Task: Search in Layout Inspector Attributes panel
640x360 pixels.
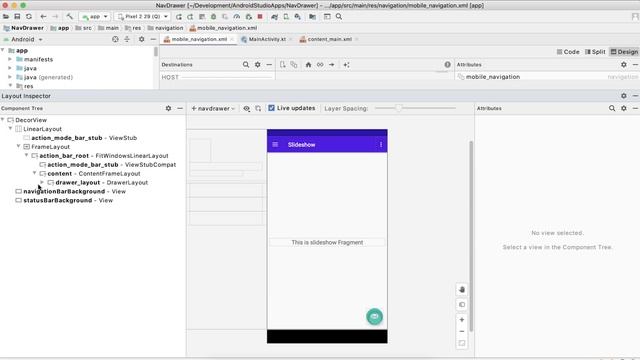Action: [612, 108]
